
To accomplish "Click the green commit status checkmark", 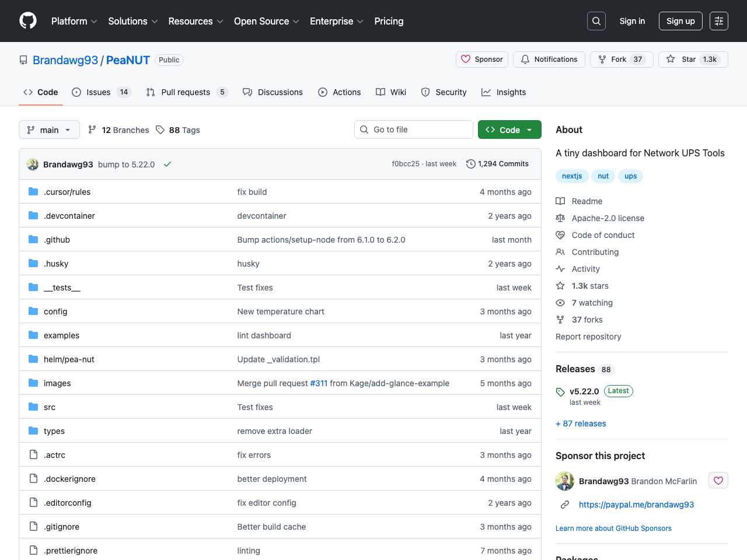I will tap(167, 164).
